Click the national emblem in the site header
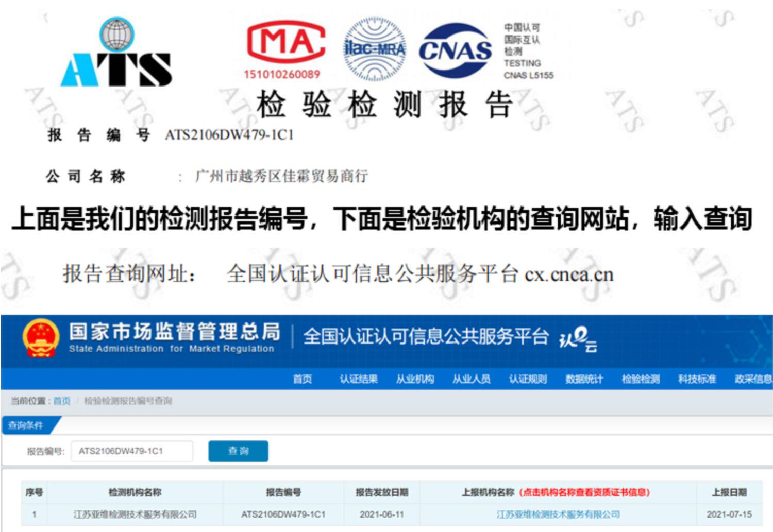The height and width of the screenshot is (532, 773). click(x=41, y=338)
